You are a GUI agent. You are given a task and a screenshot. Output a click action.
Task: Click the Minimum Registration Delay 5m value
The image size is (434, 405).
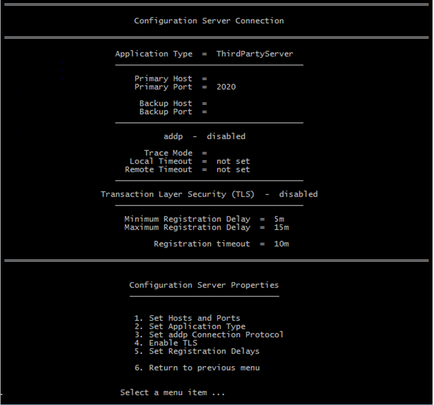(x=279, y=219)
